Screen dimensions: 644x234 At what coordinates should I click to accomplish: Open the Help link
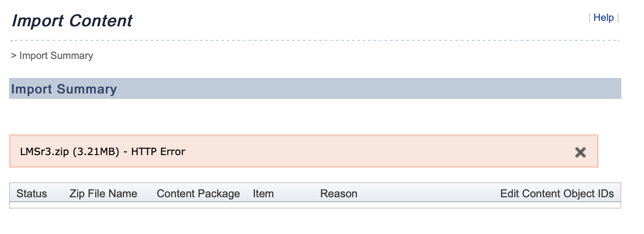pos(603,18)
